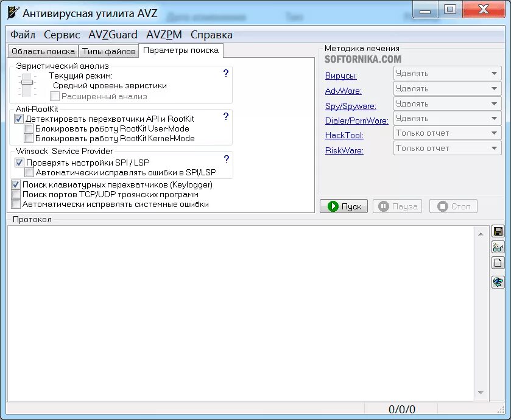
Task: Save the protocol log using the floppy disk icon
Action: tap(498, 231)
